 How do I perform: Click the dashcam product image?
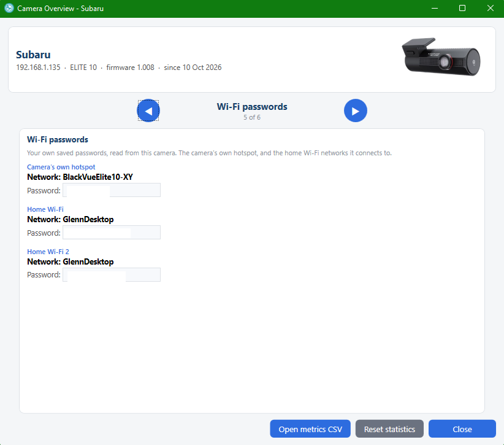[441, 57]
